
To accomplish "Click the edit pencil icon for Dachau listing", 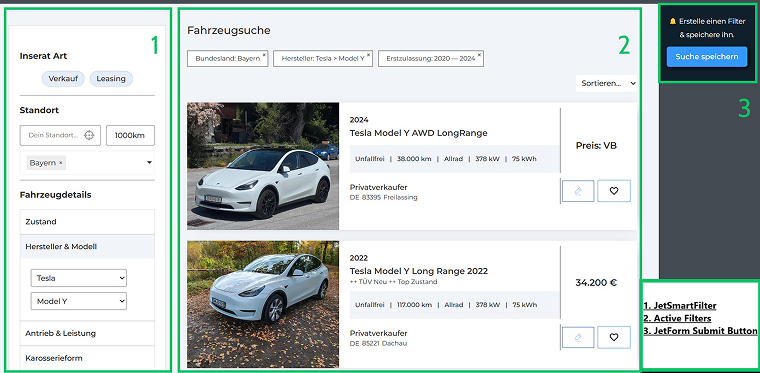I will click(578, 337).
